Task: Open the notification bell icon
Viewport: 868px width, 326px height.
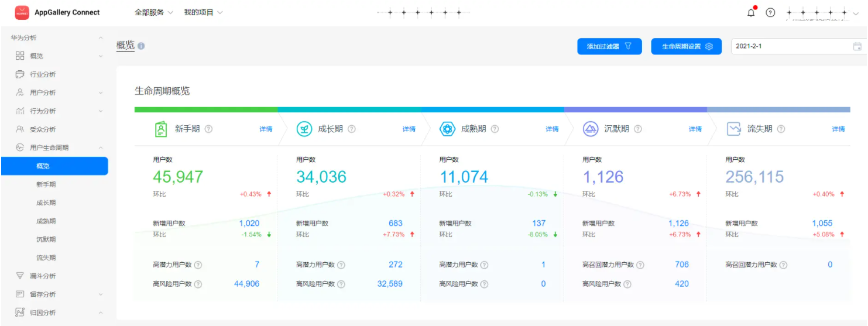Action: [751, 12]
